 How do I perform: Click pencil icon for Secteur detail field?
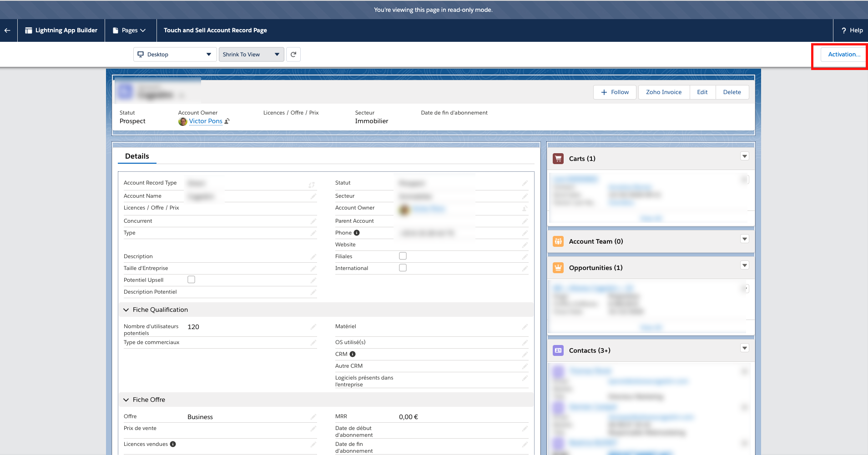[525, 196]
